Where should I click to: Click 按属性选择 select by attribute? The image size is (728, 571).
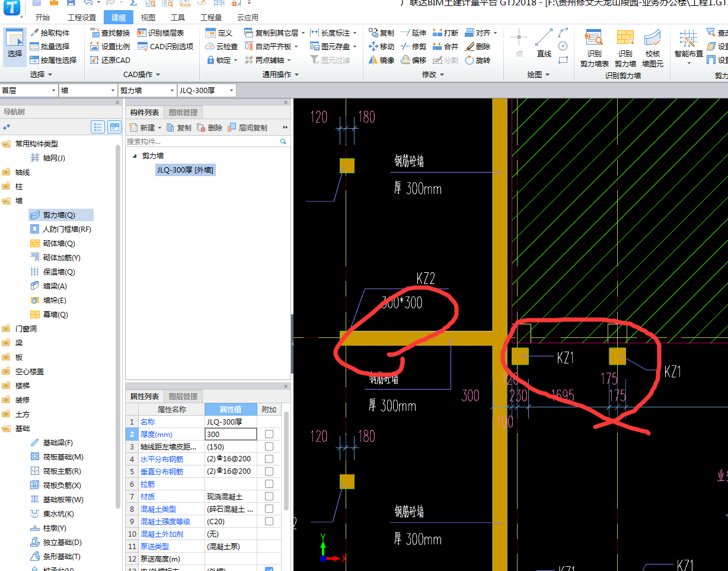click(x=53, y=60)
